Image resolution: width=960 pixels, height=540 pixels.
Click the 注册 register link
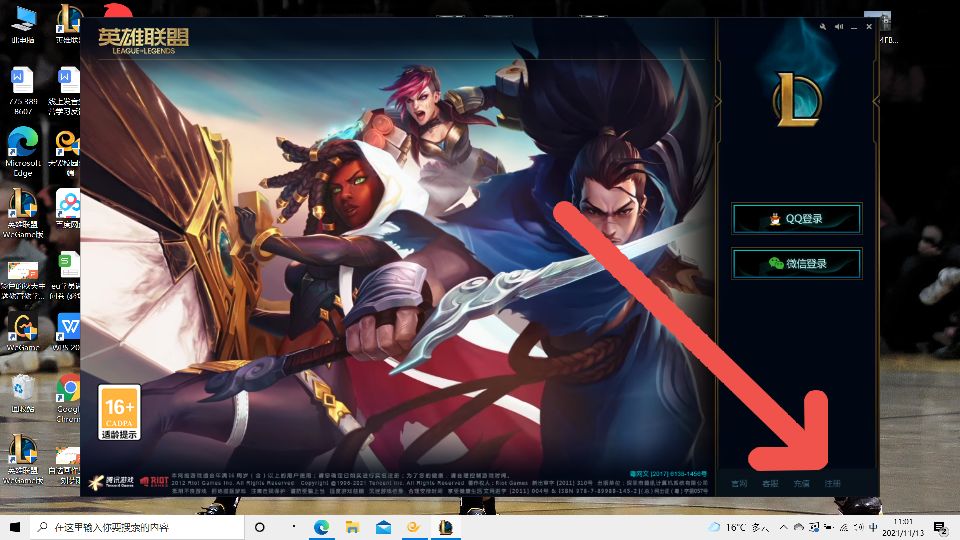[832, 483]
